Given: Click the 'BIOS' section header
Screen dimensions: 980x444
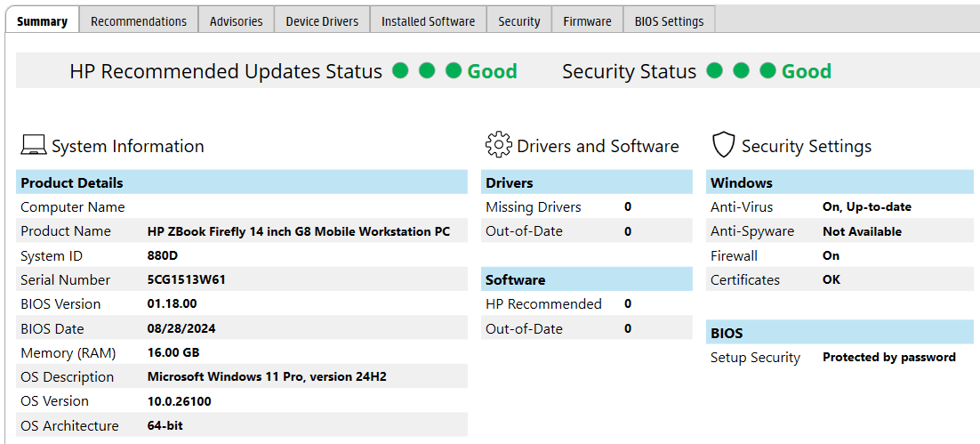Looking at the screenshot, I should pyautogui.click(x=839, y=333).
